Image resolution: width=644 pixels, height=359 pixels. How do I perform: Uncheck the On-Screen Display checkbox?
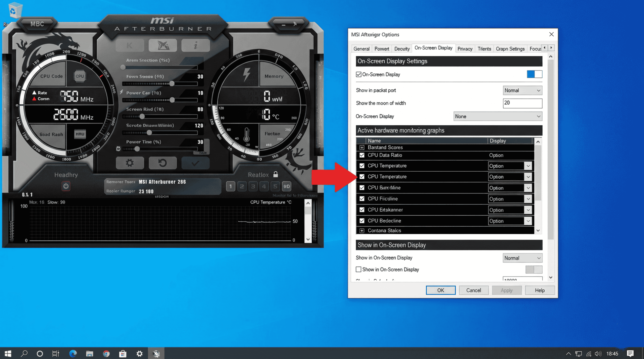point(359,74)
